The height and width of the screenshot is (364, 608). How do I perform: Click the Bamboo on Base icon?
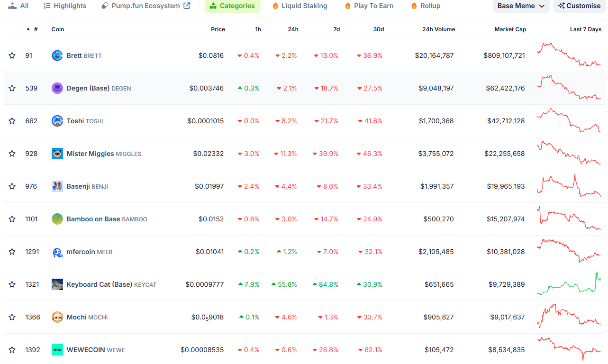(x=57, y=219)
